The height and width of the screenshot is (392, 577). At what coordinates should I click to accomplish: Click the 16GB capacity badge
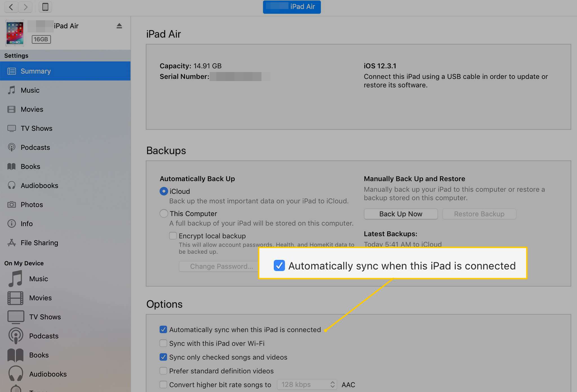tap(41, 39)
